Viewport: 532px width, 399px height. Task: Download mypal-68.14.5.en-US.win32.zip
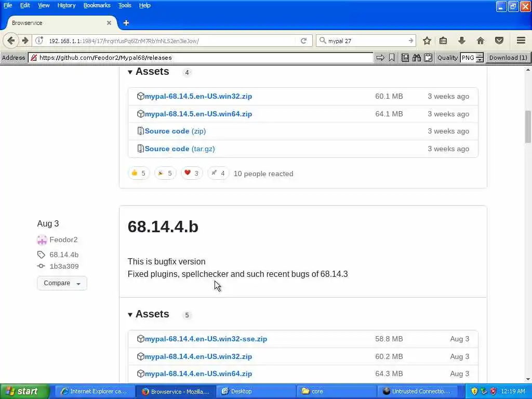pyautogui.click(x=198, y=96)
